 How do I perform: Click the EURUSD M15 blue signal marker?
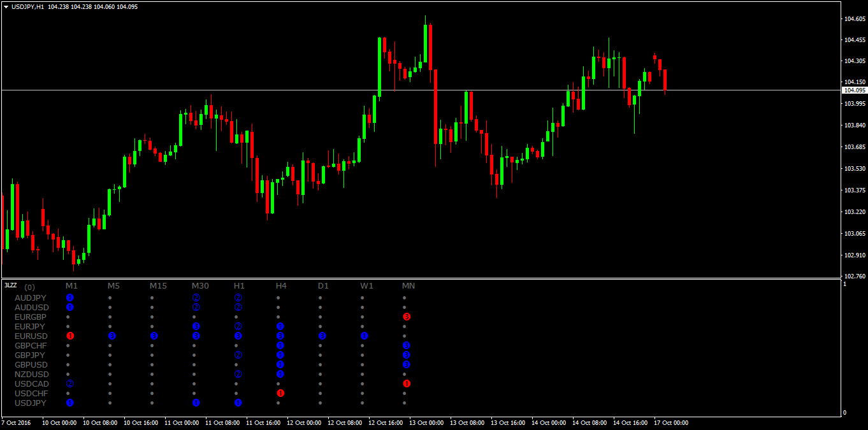[154, 336]
